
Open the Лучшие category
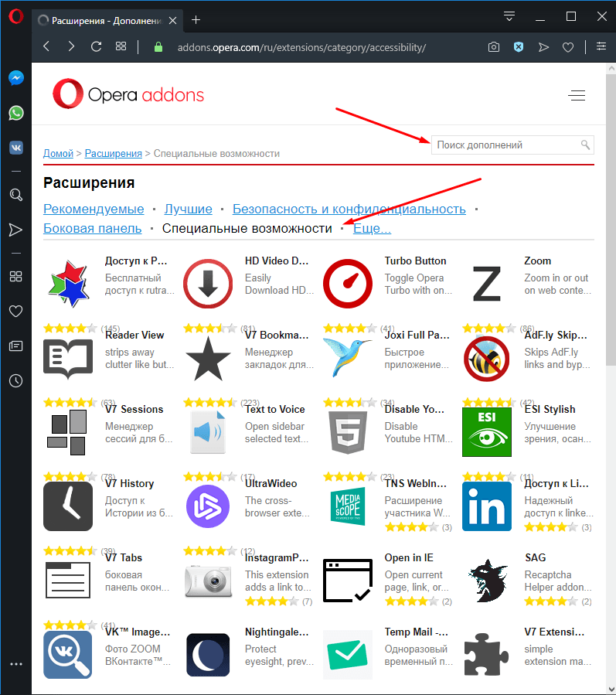189,209
